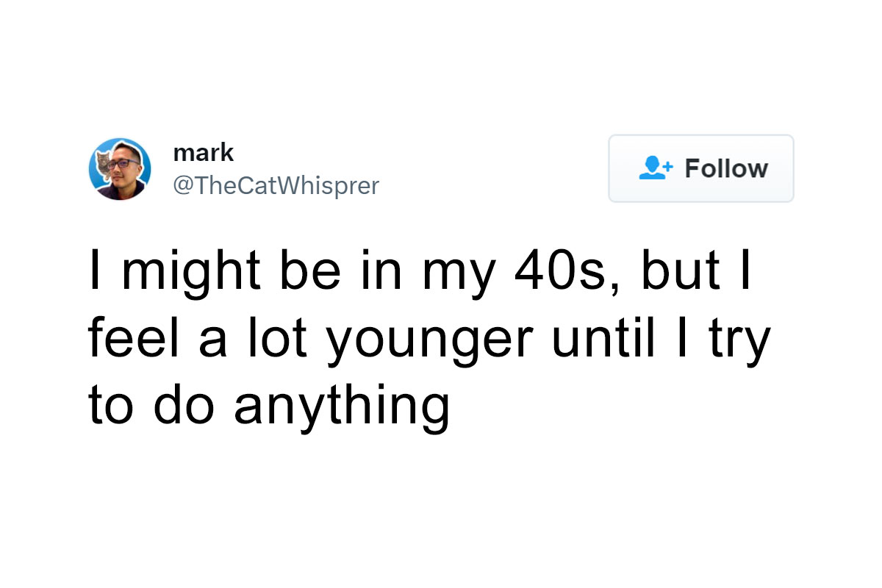Click the avatar thumbnail beside the username
Screen dimensions: 882x588
[x=120, y=168]
